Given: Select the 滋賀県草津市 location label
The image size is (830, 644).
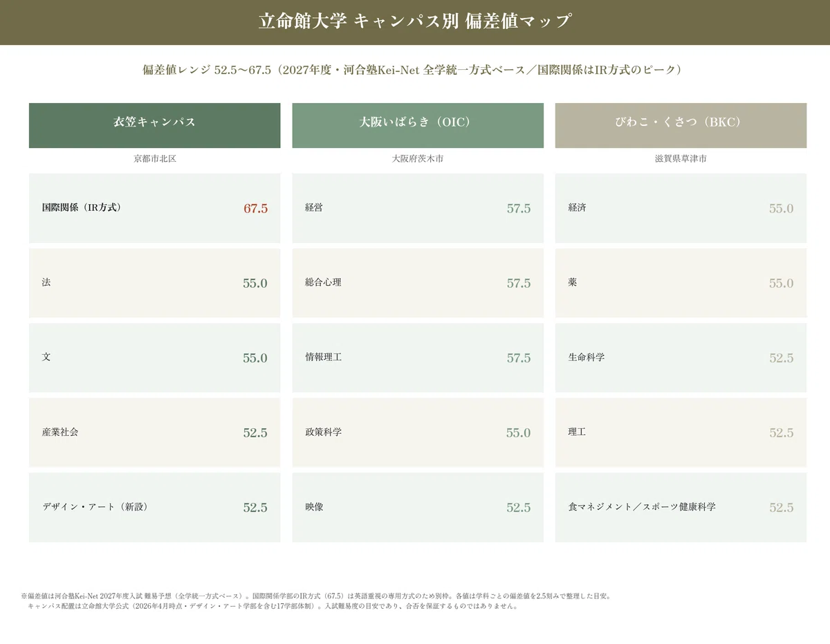Looking at the screenshot, I should [x=681, y=159].
